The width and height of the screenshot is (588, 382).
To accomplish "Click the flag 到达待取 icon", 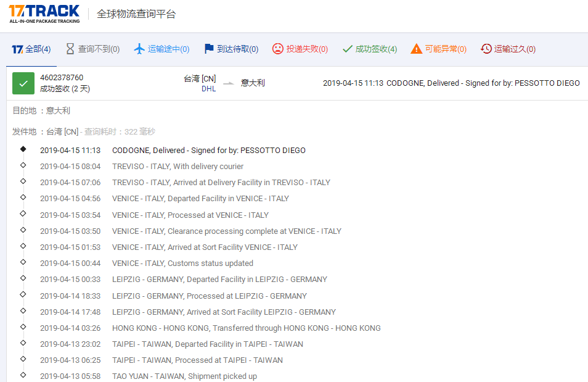I will pos(209,49).
